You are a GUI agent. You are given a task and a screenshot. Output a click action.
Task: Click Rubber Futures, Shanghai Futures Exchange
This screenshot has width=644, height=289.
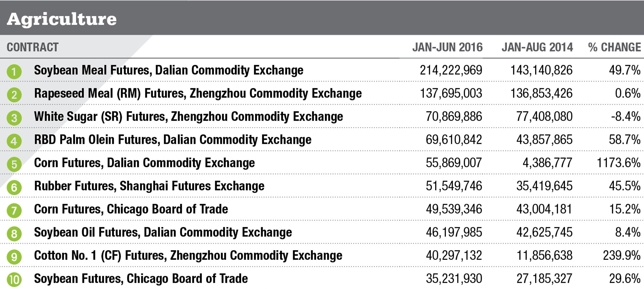[149, 186]
